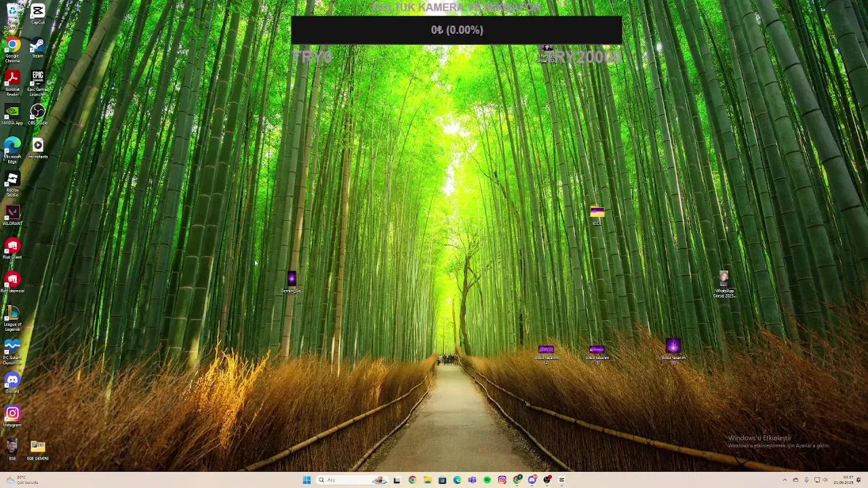The width and height of the screenshot is (868, 488).
Task: Click the microphone icon in system tray
Action: [806, 480]
